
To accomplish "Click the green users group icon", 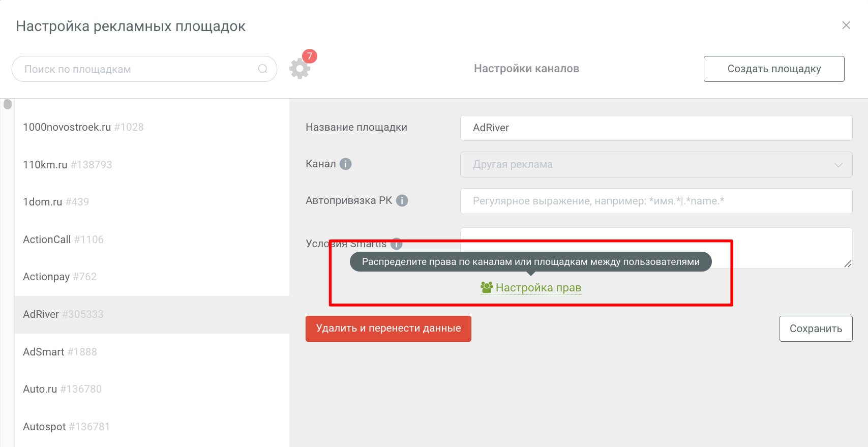I will click(487, 287).
